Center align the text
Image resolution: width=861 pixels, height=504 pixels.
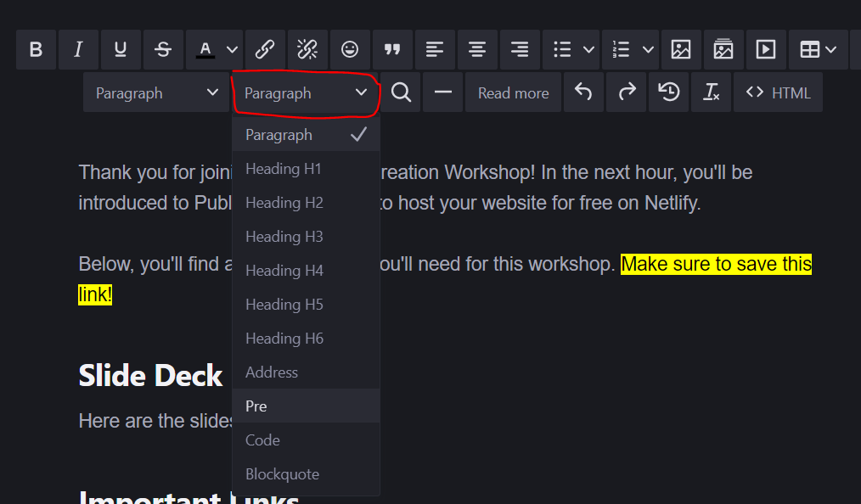(477, 50)
